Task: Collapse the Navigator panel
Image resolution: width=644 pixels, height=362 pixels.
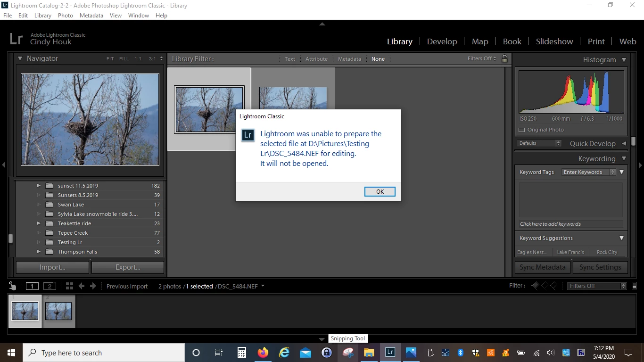Action: tap(20, 58)
